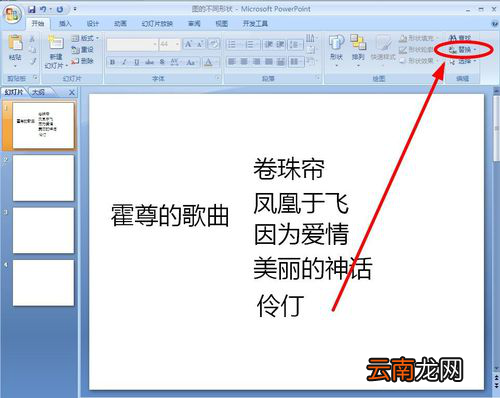The height and width of the screenshot is (398, 500).
Task: Open the font size 44 dropdown
Action: pyautogui.click(x=177, y=44)
